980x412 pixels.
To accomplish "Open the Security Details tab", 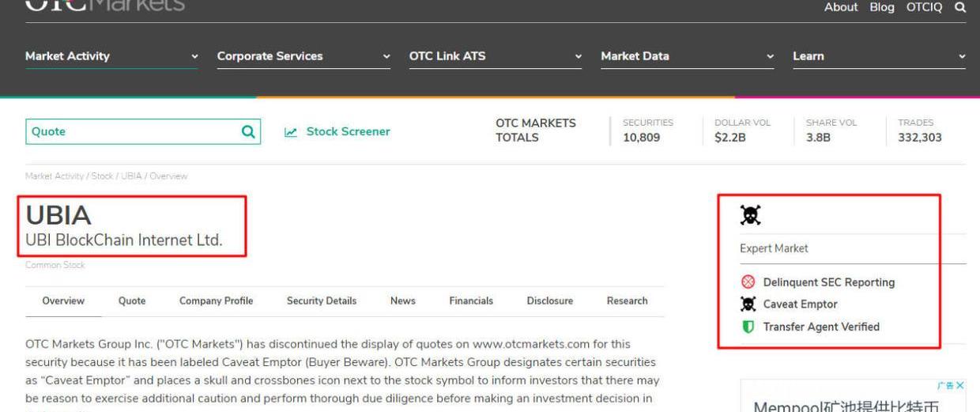I will coord(322,300).
